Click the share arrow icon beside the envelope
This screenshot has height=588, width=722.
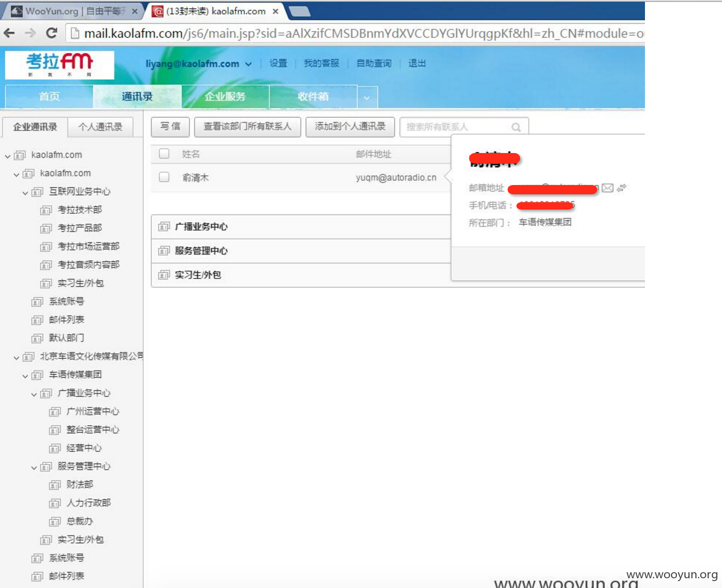622,188
